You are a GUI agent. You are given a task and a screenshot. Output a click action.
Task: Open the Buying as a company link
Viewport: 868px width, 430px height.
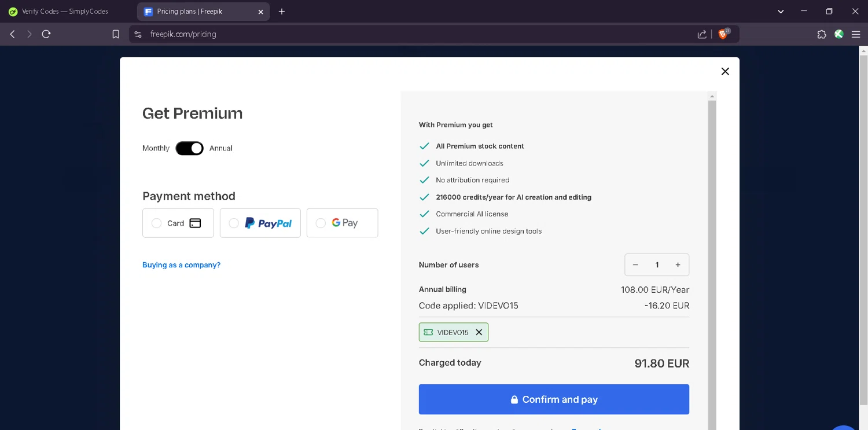[x=181, y=265]
